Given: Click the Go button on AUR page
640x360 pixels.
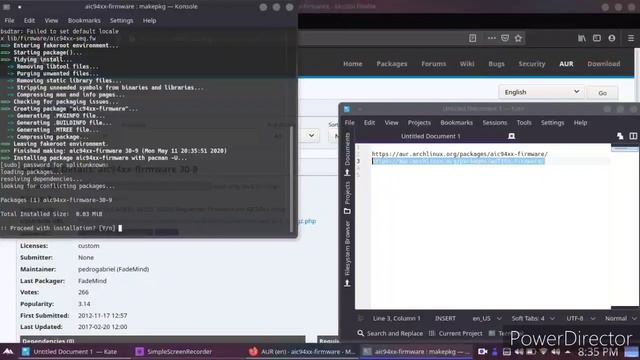Looking at the screenshot, I should (602, 93).
